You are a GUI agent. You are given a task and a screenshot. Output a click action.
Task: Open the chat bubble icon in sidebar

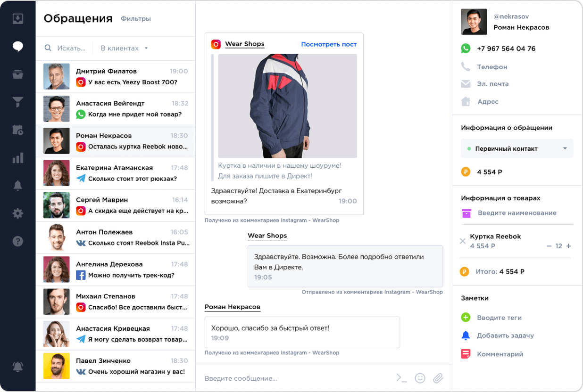coord(18,46)
